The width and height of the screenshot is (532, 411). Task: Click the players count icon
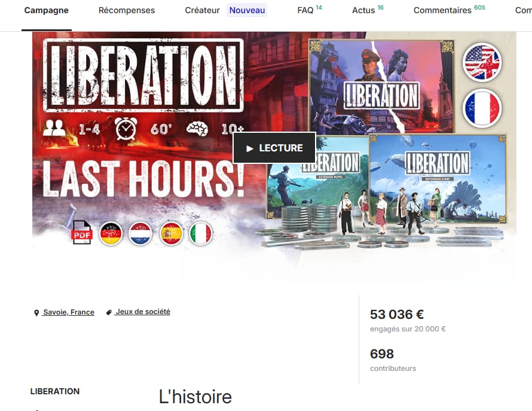tap(54, 128)
